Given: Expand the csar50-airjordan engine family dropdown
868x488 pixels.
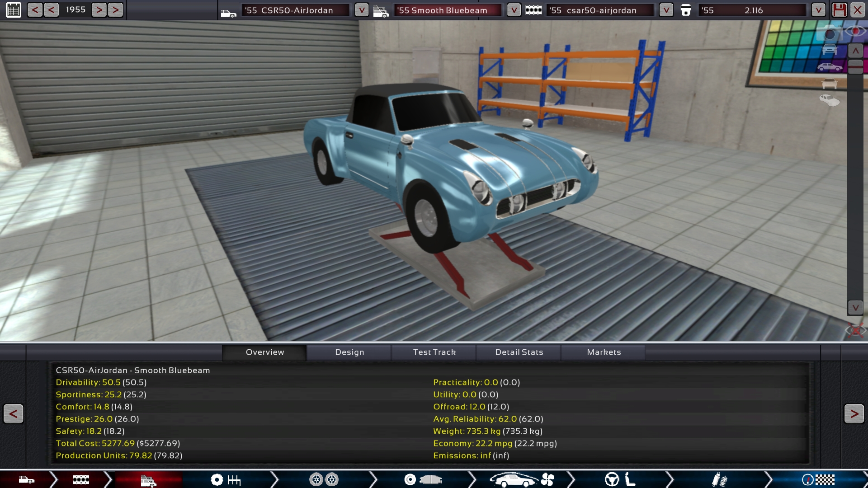Looking at the screenshot, I should [666, 10].
